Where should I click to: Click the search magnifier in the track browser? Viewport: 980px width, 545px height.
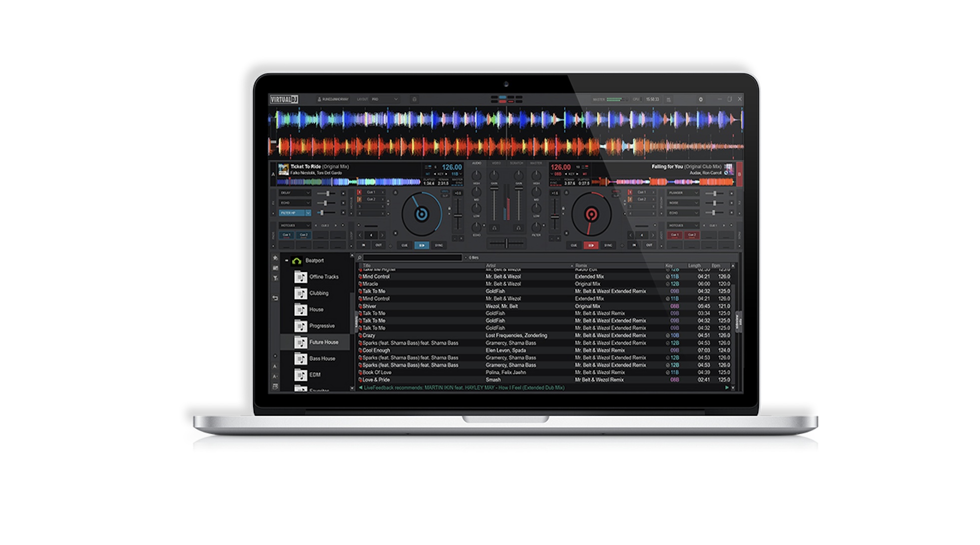click(360, 258)
